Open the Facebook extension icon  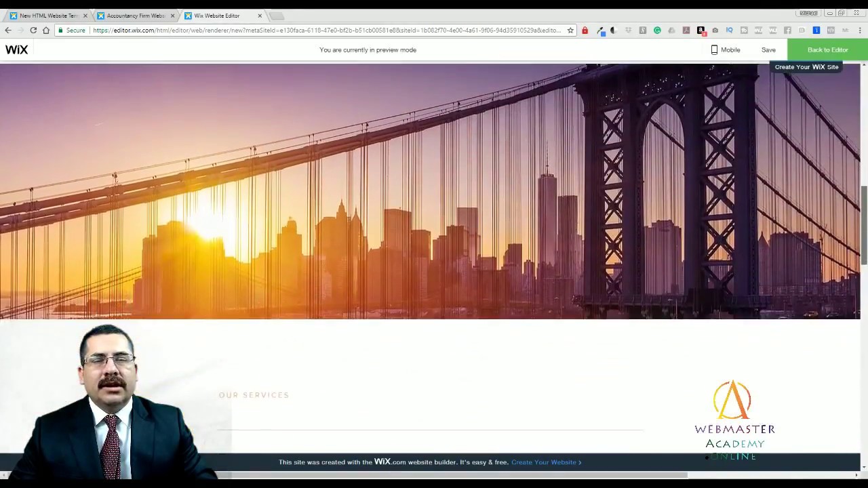click(787, 30)
